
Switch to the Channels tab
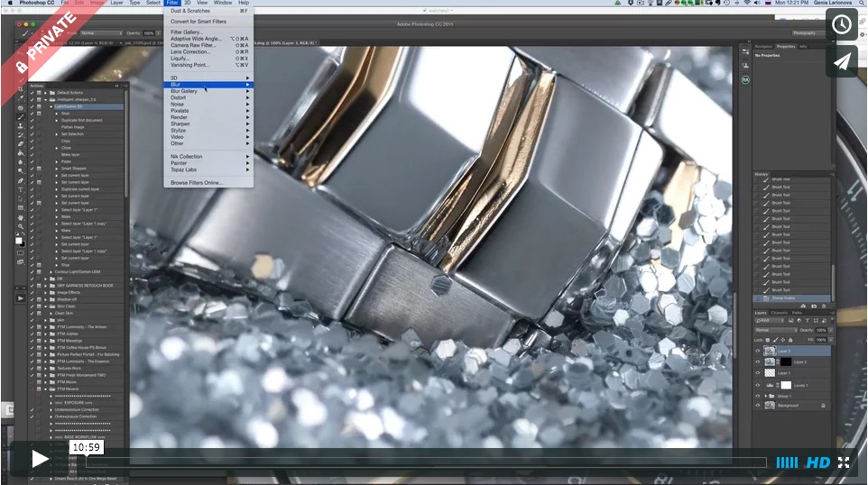pos(779,313)
